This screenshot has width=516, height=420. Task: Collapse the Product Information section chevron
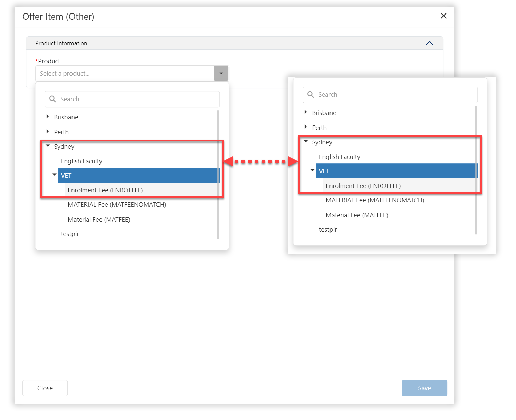(x=429, y=43)
